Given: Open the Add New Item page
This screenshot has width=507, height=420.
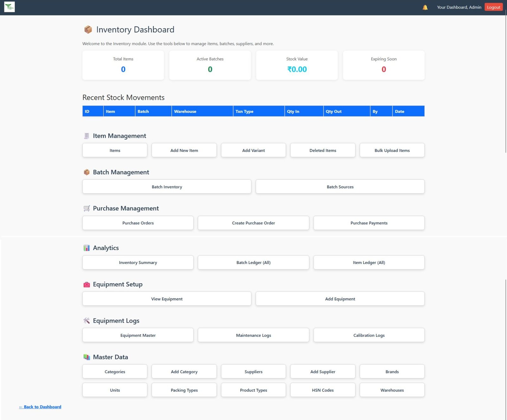Looking at the screenshot, I should point(184,150).
